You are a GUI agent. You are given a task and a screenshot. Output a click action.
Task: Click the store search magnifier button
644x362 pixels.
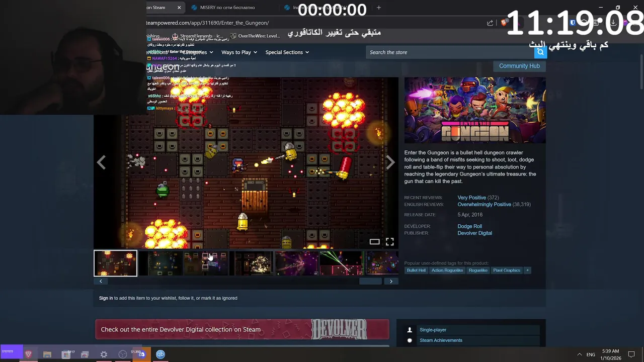tap(540, 52)
